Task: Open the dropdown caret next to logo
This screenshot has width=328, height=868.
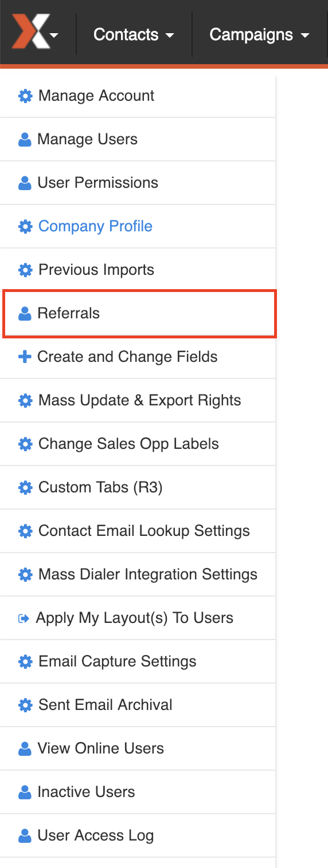Action: coord(54,35)
